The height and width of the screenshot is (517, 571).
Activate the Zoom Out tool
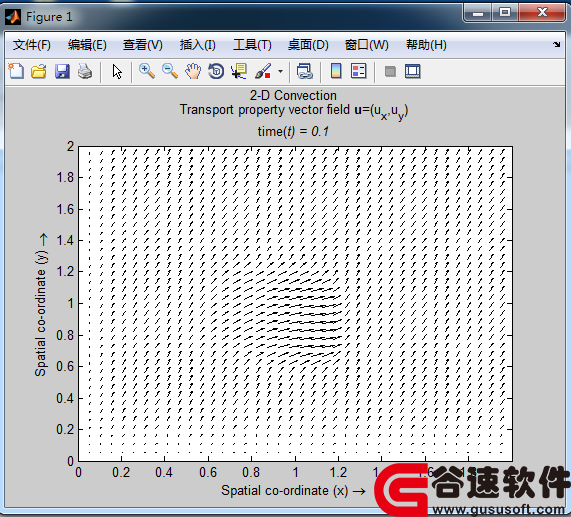point(170,71)
